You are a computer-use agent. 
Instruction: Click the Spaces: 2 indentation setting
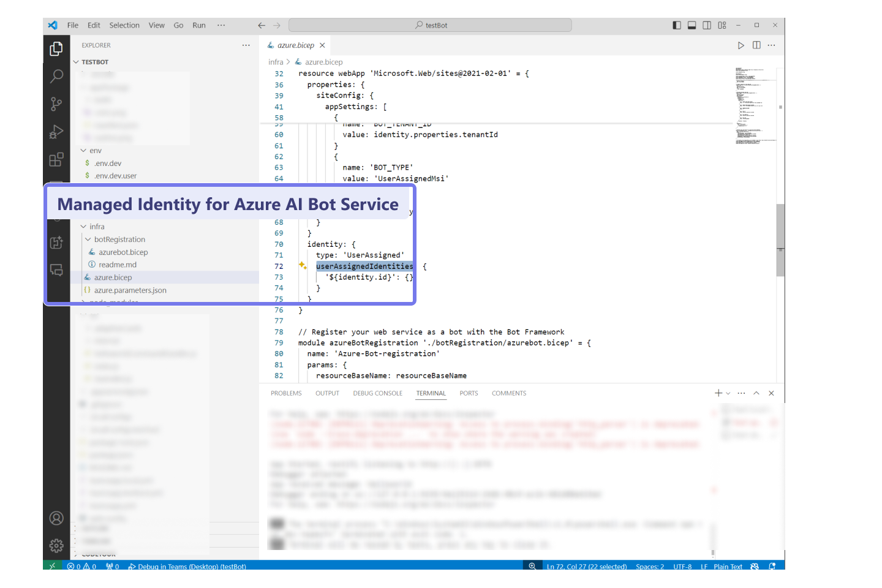pyautogui.click(x=650, y=567)
